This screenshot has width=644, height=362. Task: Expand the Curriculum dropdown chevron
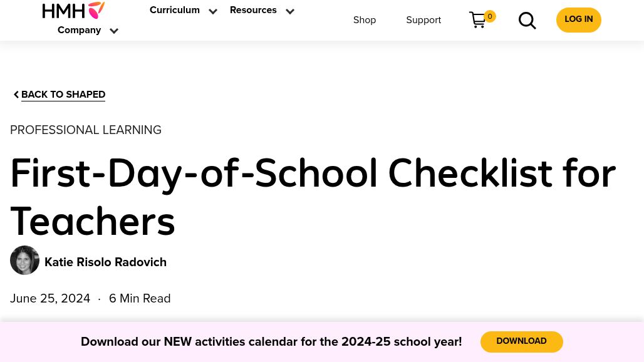point(213,11)
